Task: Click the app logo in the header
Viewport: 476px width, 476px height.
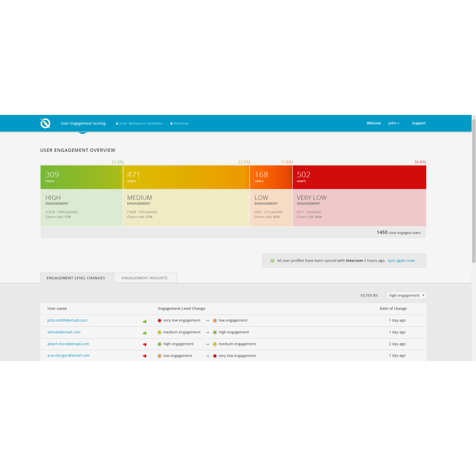Action: pyautogui.click(x=45, y=123)
